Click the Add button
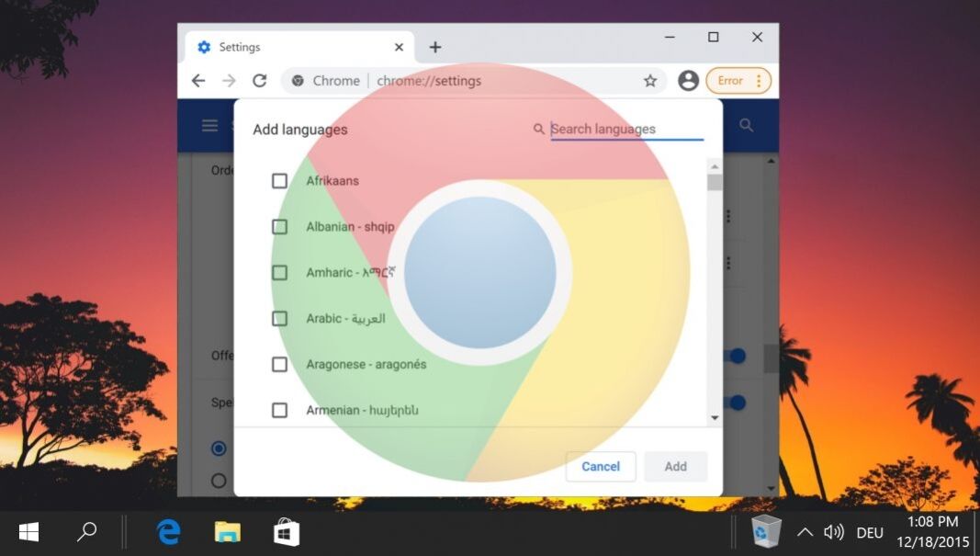 pyautogui.click(x=676, y=467)
